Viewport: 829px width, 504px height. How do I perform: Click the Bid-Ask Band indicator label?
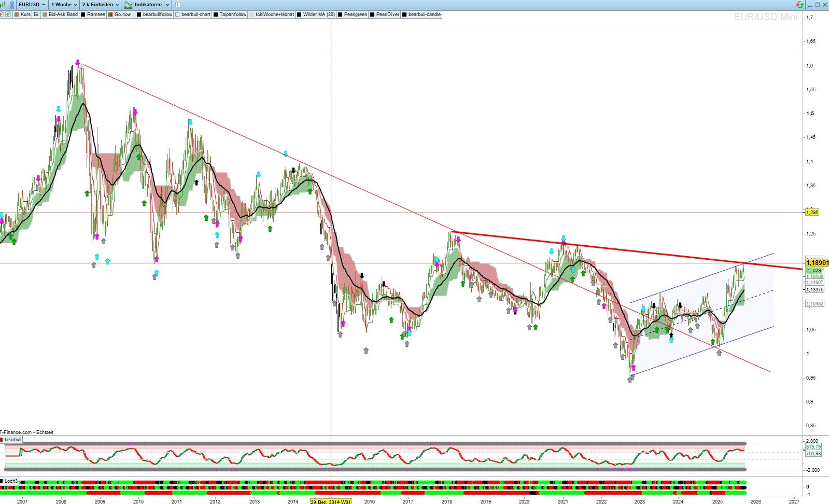click(63, 15)
